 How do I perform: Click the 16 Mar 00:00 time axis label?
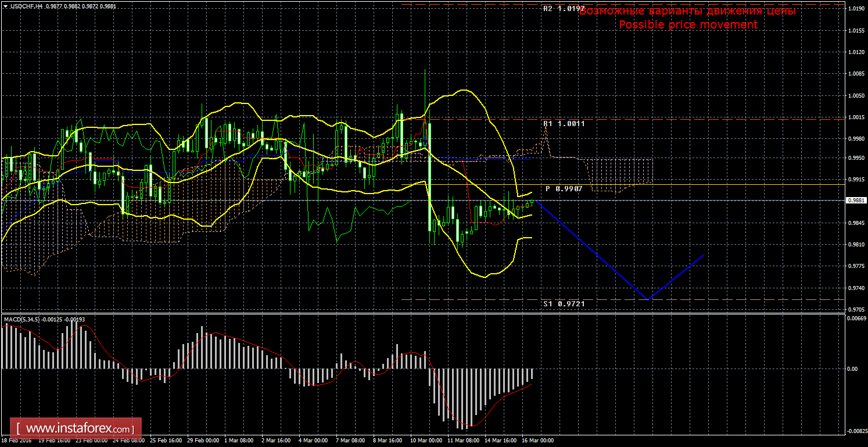point(539,441)
